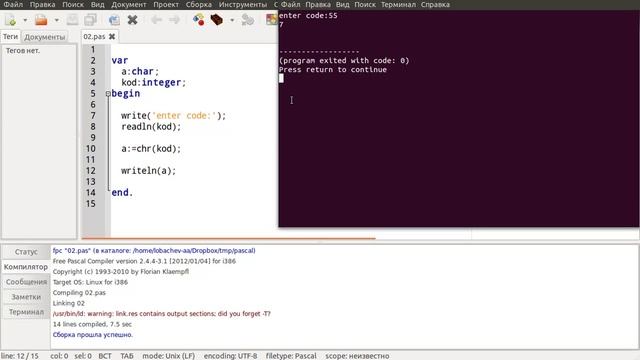Open the Инструменты menu
The image size is (640, 360).
pyautogui.click(x=243, y=4)
